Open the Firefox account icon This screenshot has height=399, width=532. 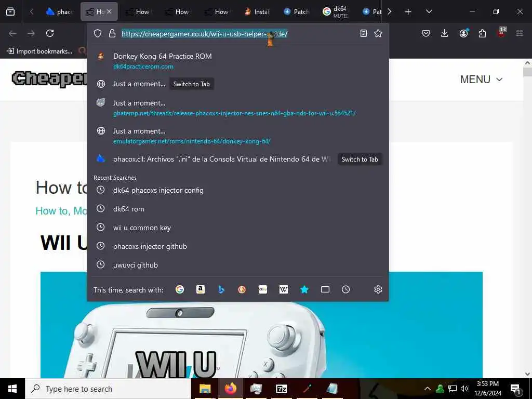(463, 33)
